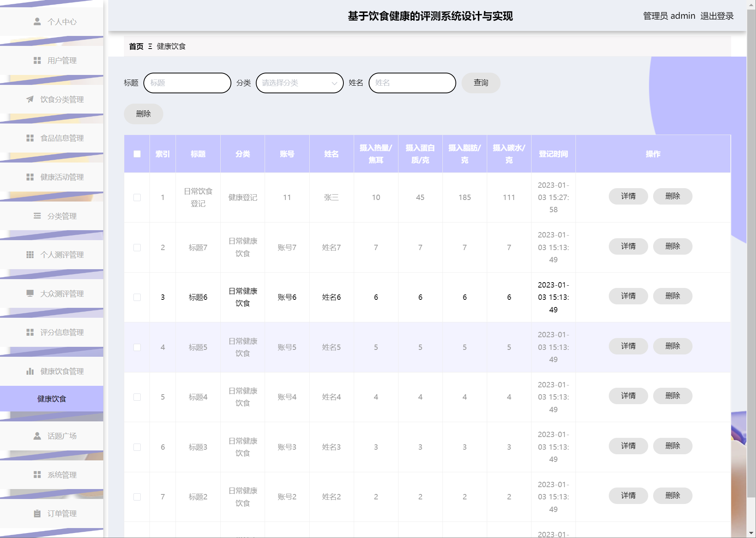Check the checkbox for row with 张三

[x=137, y=197]
